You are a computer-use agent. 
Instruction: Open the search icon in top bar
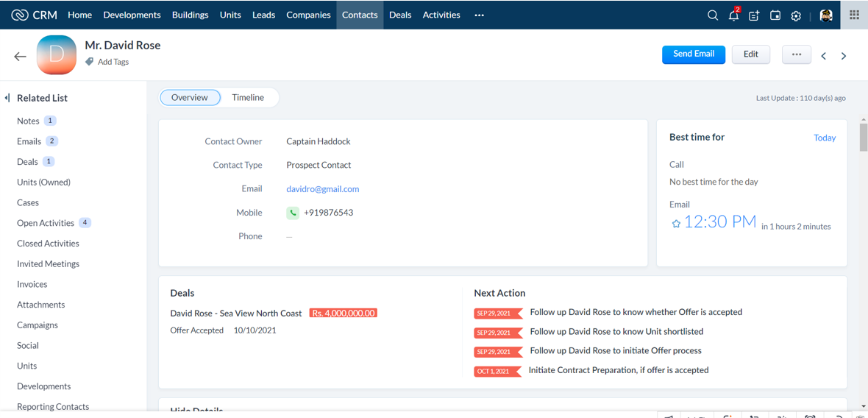pyautogui.click(x=712, y=15)
